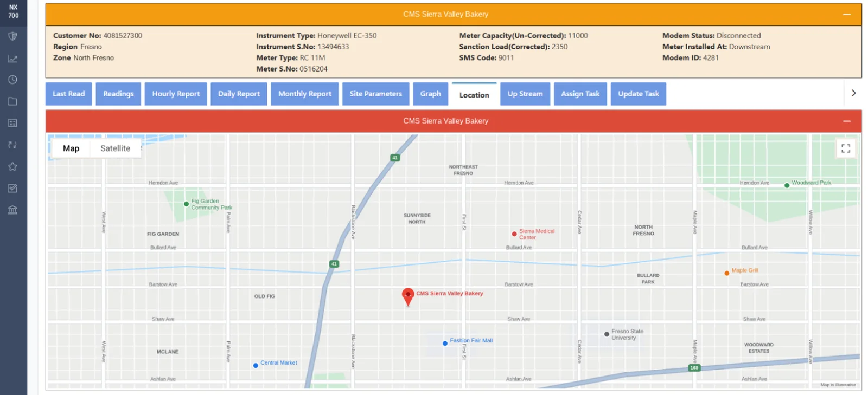Click the customer number 4081527300
The height and width of the screenshot is (395, 868).
(123, 36)
